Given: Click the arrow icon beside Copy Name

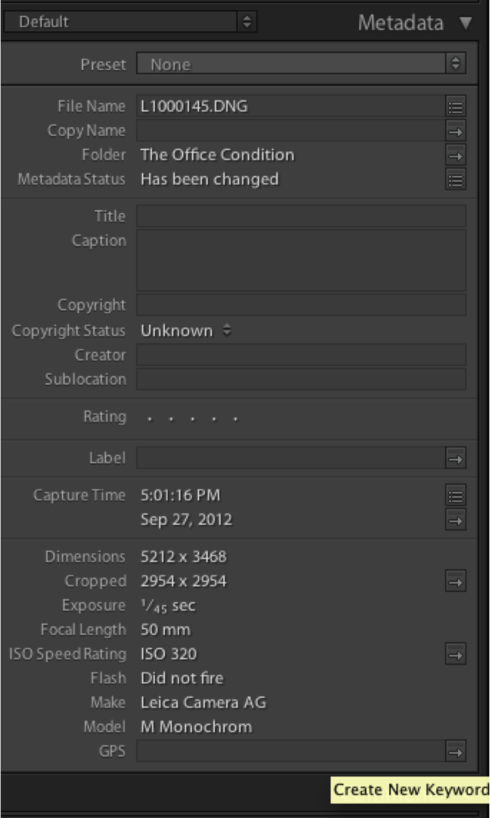Looking at the screenshot, I should tap(456, 131).
